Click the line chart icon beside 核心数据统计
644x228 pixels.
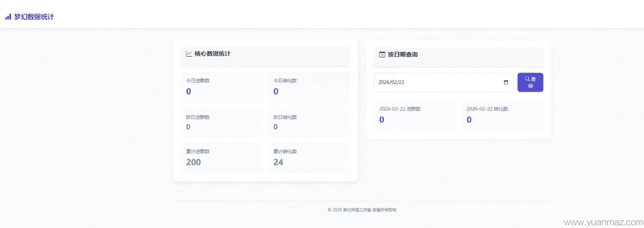coord(189,54)
